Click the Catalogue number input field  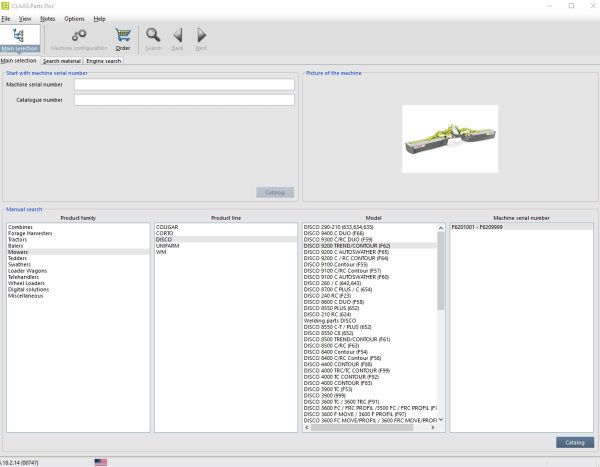[184, 100]
